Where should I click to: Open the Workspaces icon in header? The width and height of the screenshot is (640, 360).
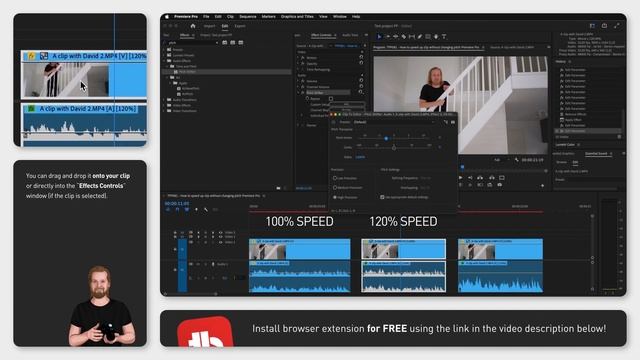pos(592,26)
